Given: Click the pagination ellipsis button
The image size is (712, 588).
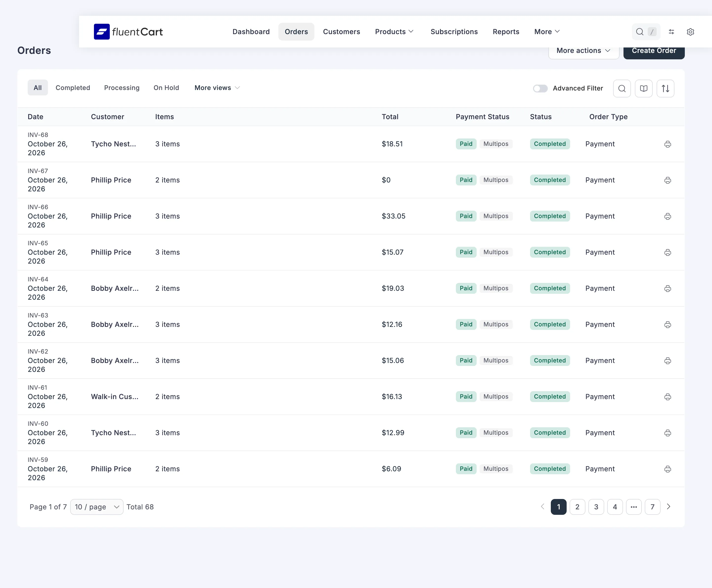Looking at the screenshot, I should point(633,507).
